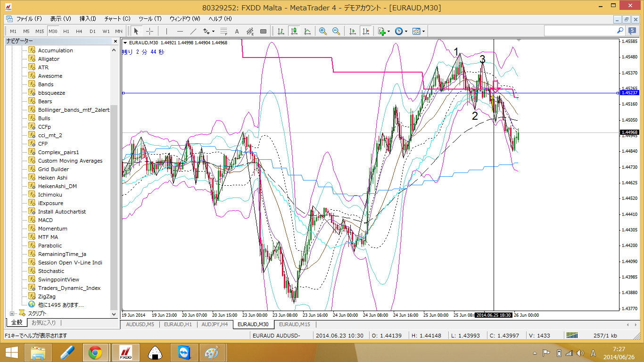
Task: Activate the crosshair tool
Action: (149, 31)
